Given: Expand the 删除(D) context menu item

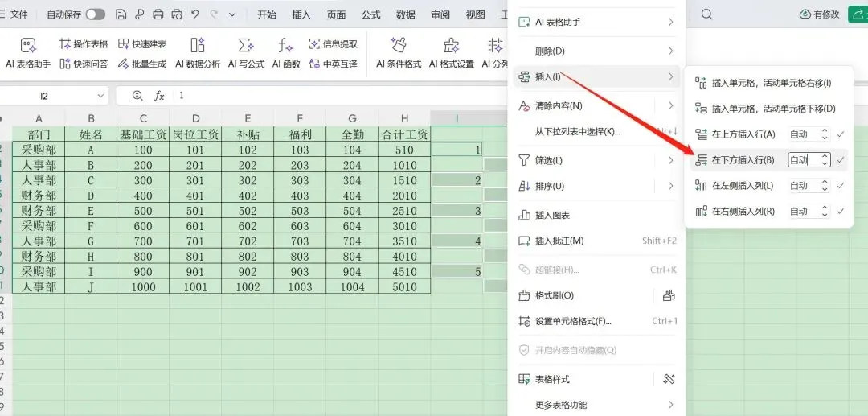Looking at the screenshot, I should point(596,51).
